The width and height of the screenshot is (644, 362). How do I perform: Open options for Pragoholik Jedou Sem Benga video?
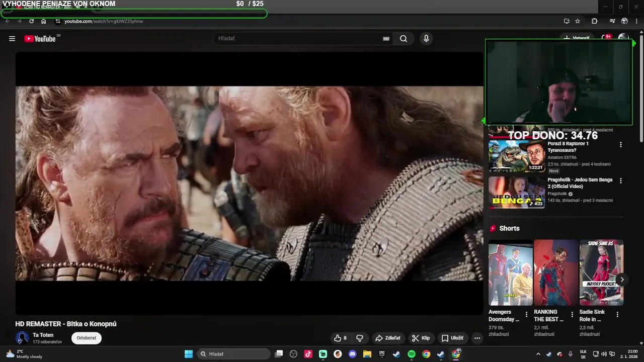[620, 180]
